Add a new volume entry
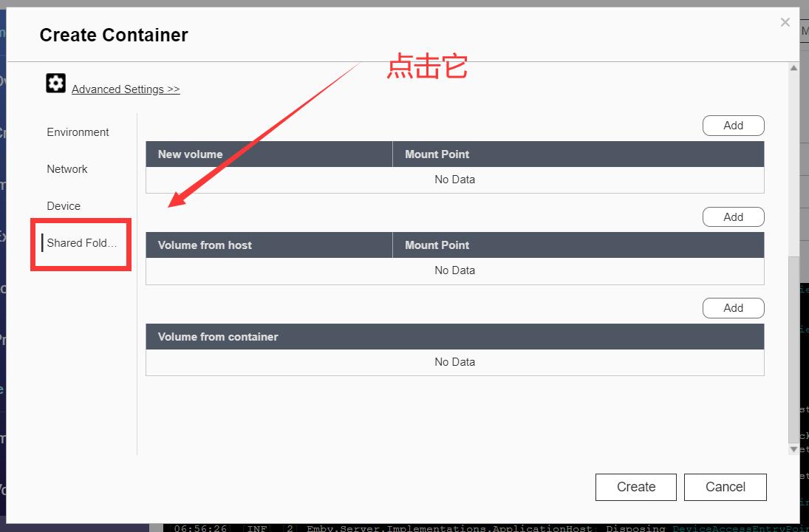 (733, 125)
